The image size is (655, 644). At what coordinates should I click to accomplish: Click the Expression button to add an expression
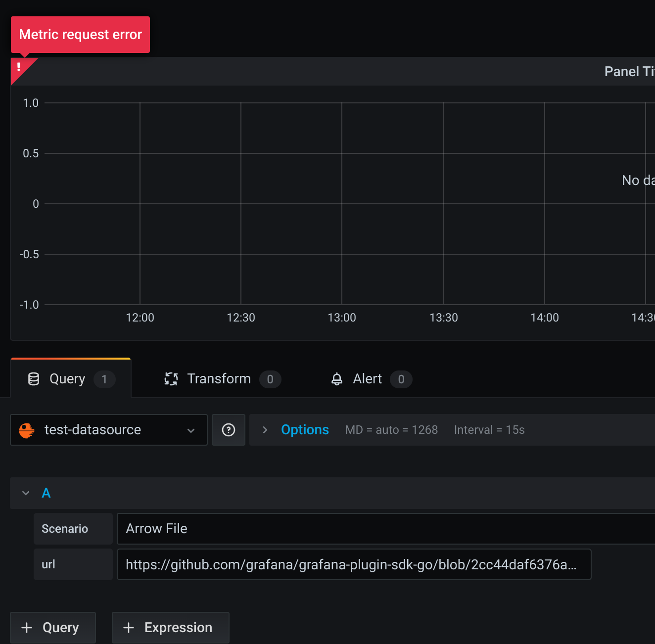170,627
